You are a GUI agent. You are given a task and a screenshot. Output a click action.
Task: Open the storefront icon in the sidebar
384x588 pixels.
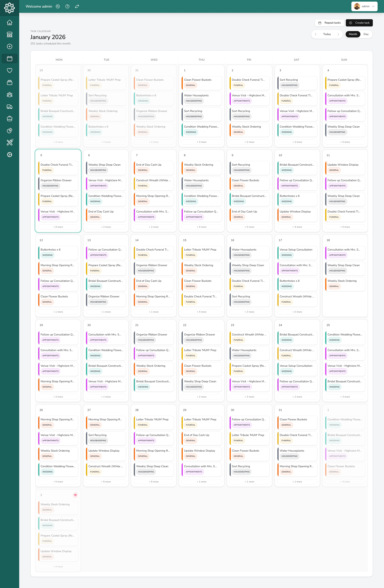coord(10,34)
